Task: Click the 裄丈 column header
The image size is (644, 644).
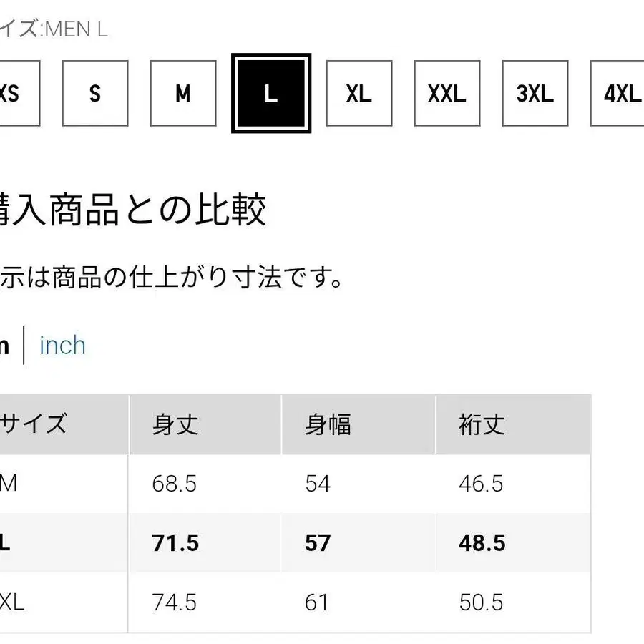Action: coord(482,425)
